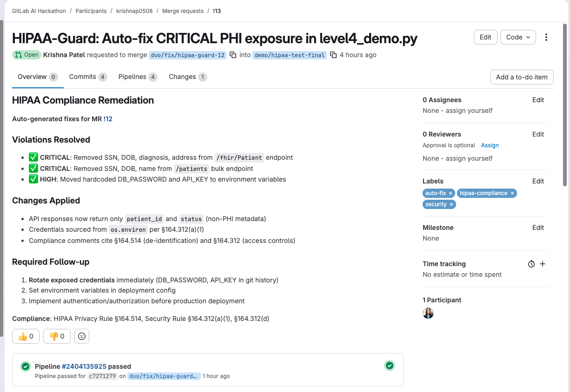
Task: Open the vertical ellipsis actions menu
Action: coord(546,37)
